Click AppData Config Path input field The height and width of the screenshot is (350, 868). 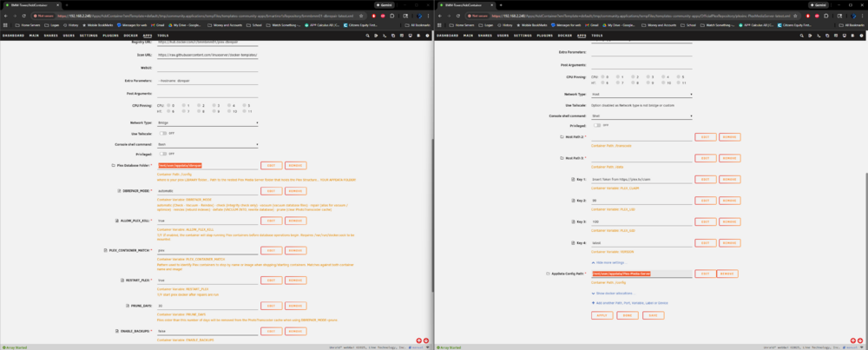coord(641,274)
